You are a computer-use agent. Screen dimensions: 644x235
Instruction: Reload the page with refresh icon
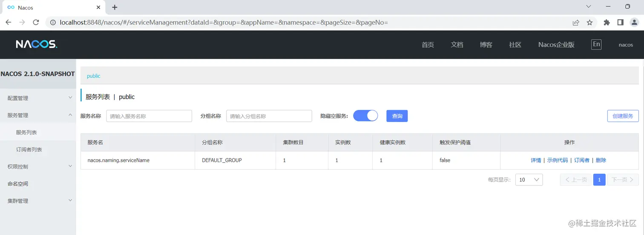tap(36, 23)
